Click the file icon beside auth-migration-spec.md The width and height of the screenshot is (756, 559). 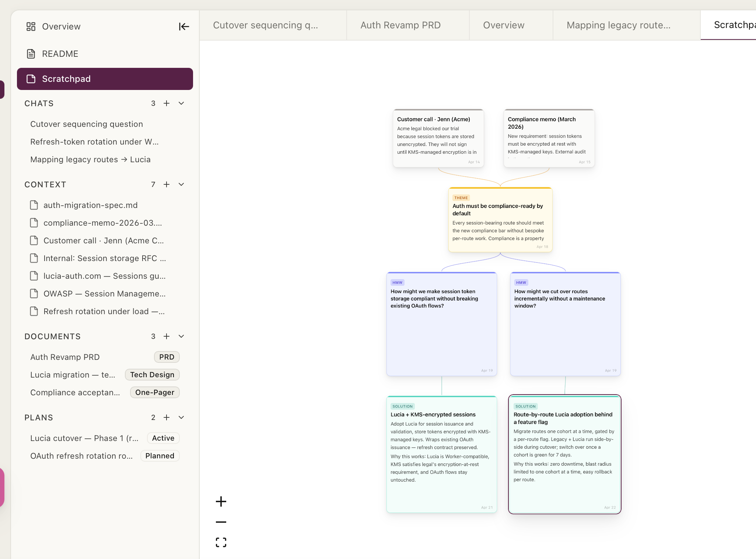tap(34, 205)
